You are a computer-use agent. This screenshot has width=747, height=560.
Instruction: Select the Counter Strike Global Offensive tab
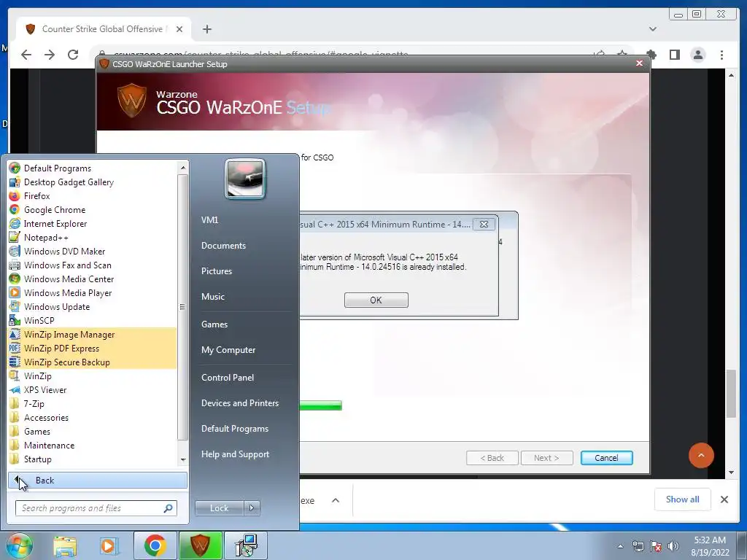click(x=104, y=29)
